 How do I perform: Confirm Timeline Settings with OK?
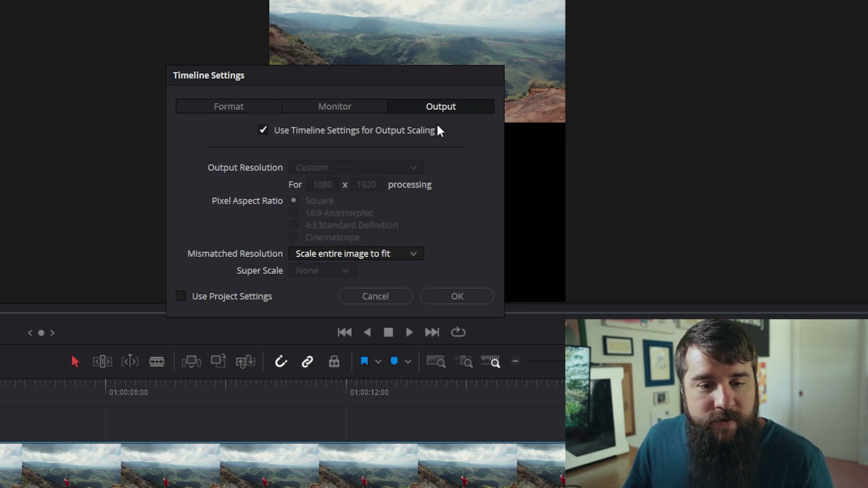pyautogui.click(x=457, y=296)
